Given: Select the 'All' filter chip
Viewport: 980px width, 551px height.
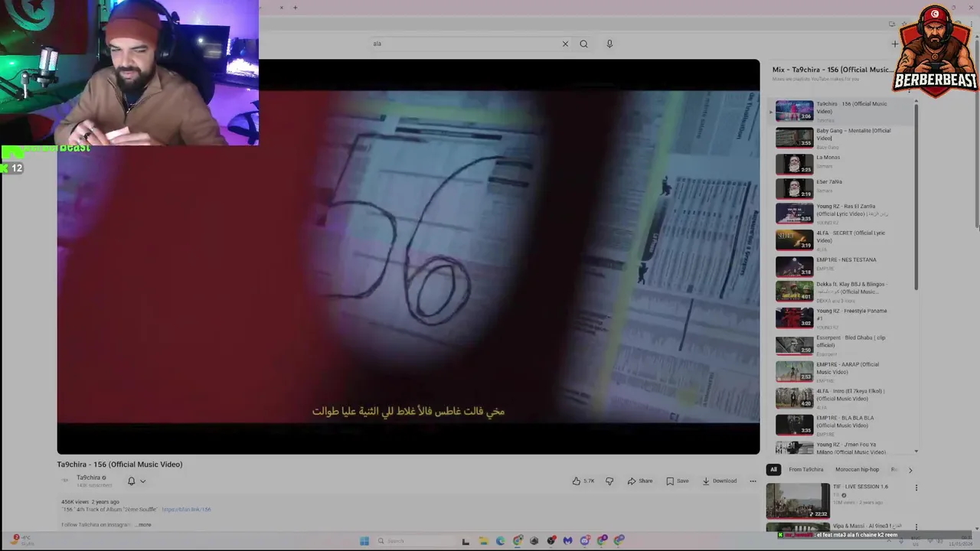Looking at the screenshot, I should [773, 469].
